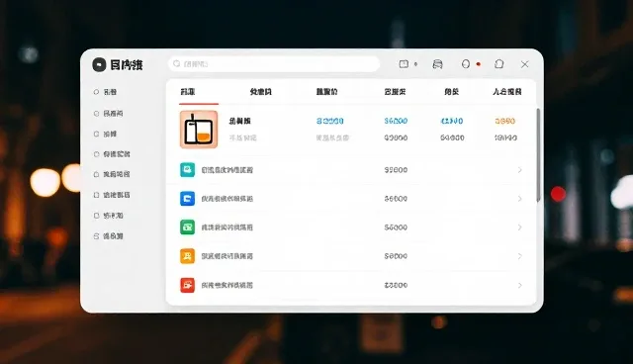Expand the red icon row chevron
Viewport: 633px width, 364px height.
tap(520, 285)
